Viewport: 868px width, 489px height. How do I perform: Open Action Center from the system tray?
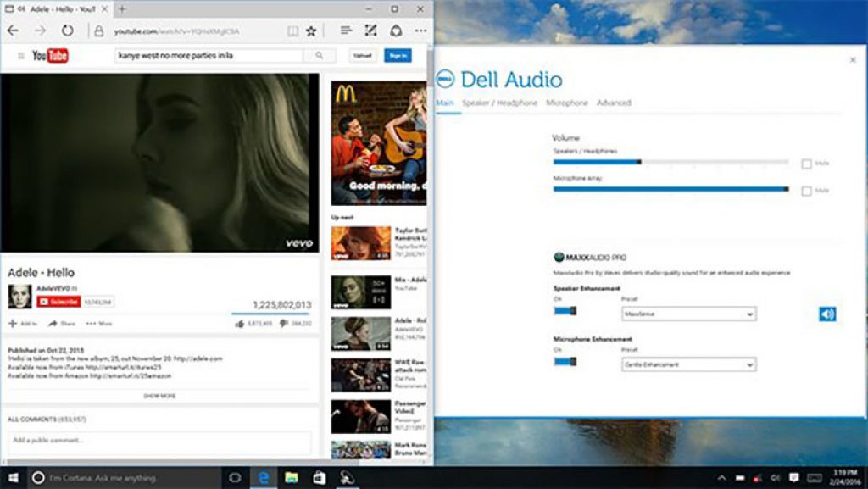(793, 478)
